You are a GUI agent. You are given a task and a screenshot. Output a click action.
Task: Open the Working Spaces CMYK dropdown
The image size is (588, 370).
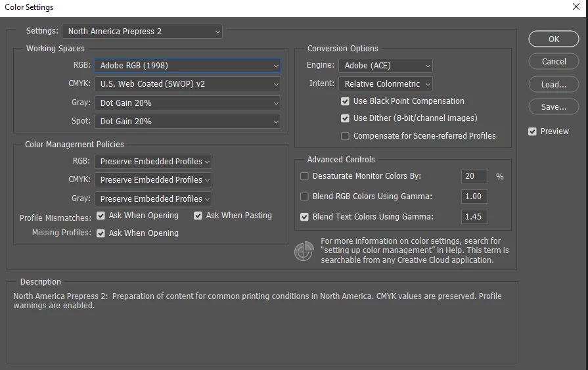[187, 84]
